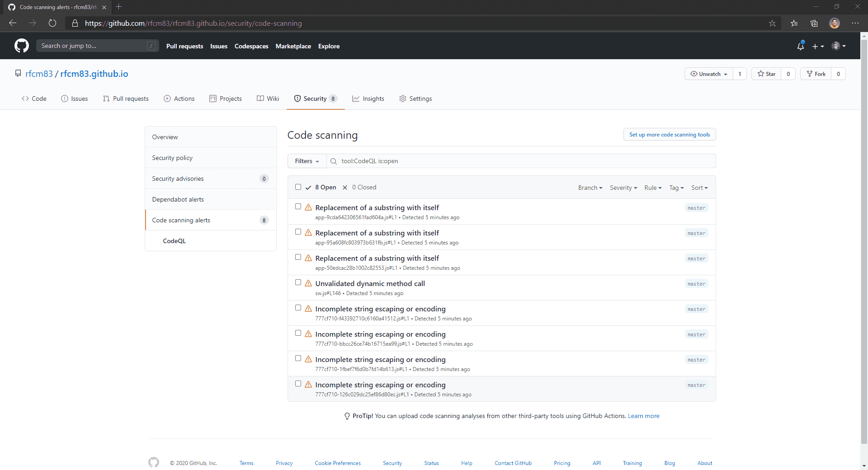Open Explore in top navigation

(x=329, y=46)
